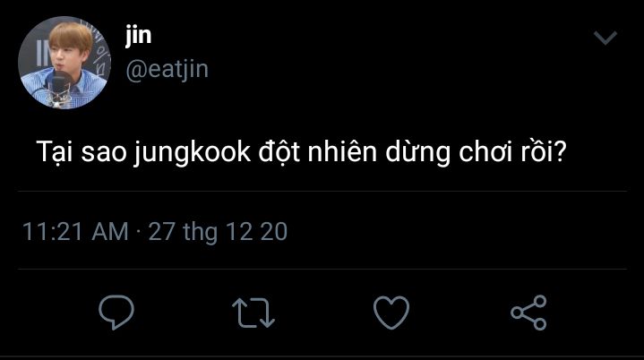This screenshot has height=360, width=644.
Task: Open the @eatjin handle link
Action: [167, 69]
